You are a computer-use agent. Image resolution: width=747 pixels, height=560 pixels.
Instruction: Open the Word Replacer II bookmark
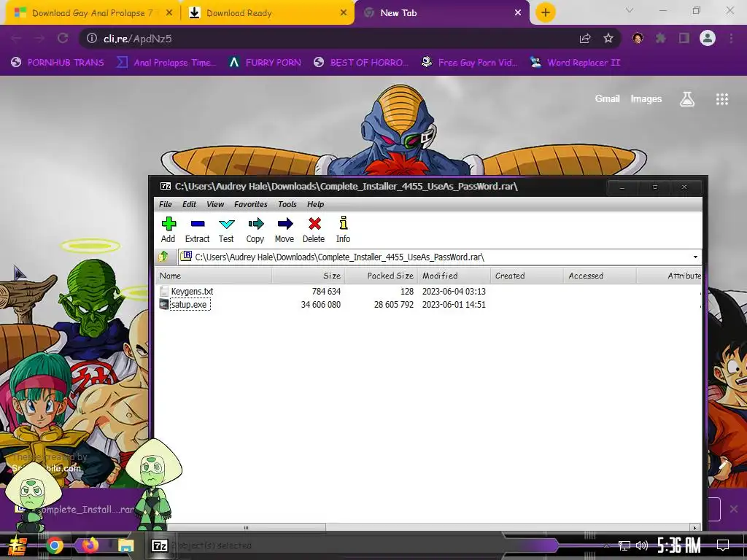click(x=576, y=63)
